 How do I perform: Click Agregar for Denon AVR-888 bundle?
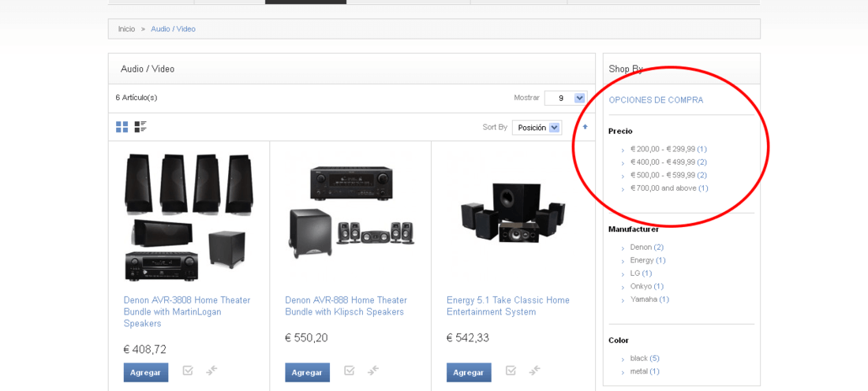coord(307,372)
